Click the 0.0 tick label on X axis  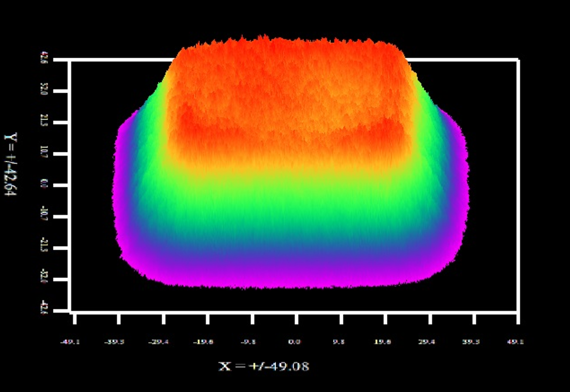click(x=295, y=342)
